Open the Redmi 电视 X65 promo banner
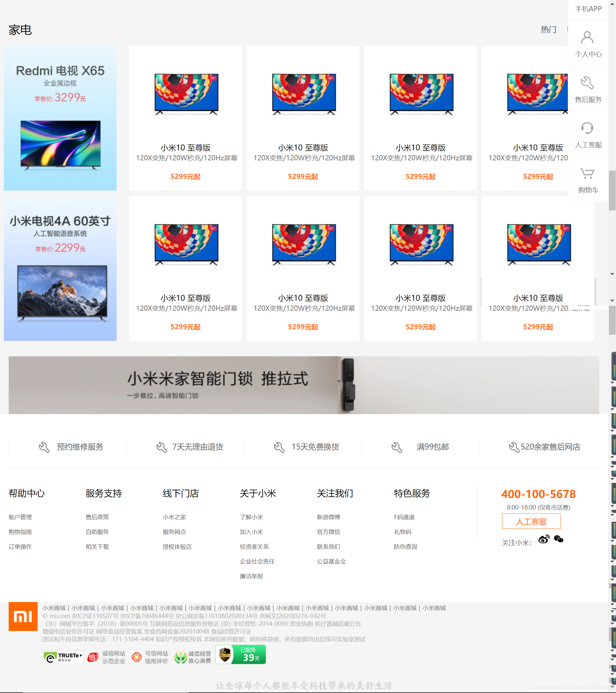The width and height of the screenshot is (616, 693). click(x=60, y=117)
